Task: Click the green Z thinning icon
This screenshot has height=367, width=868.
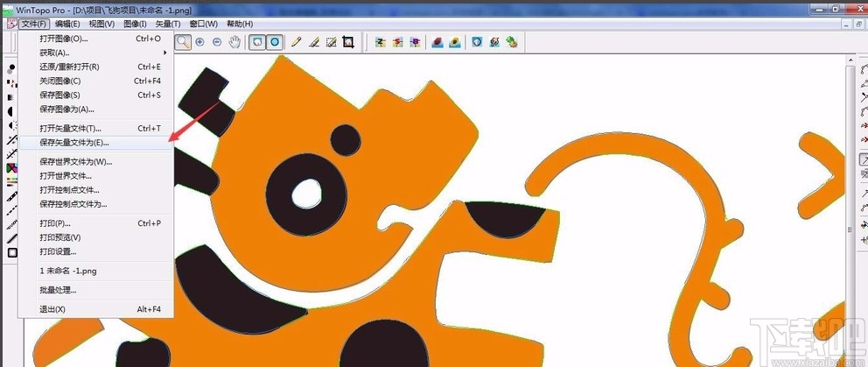Action: click(381, 42)
